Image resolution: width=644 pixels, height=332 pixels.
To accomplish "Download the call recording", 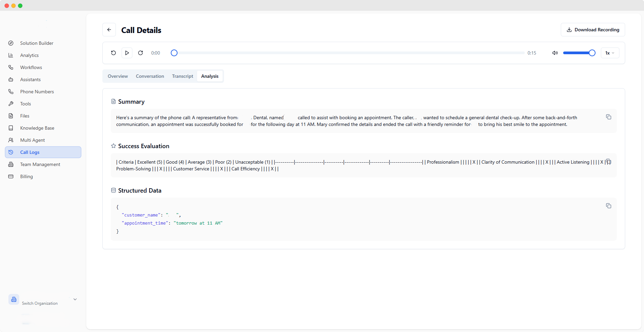I will point(592,30).
